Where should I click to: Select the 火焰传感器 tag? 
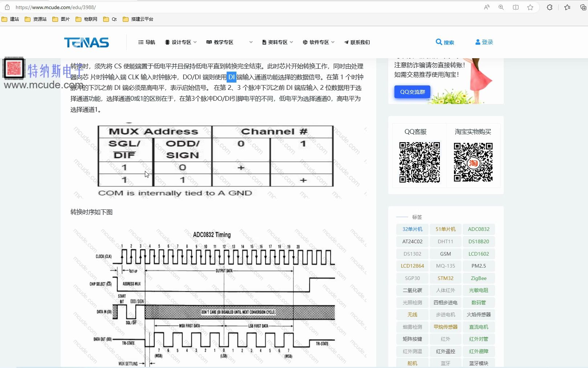point(479,315)
